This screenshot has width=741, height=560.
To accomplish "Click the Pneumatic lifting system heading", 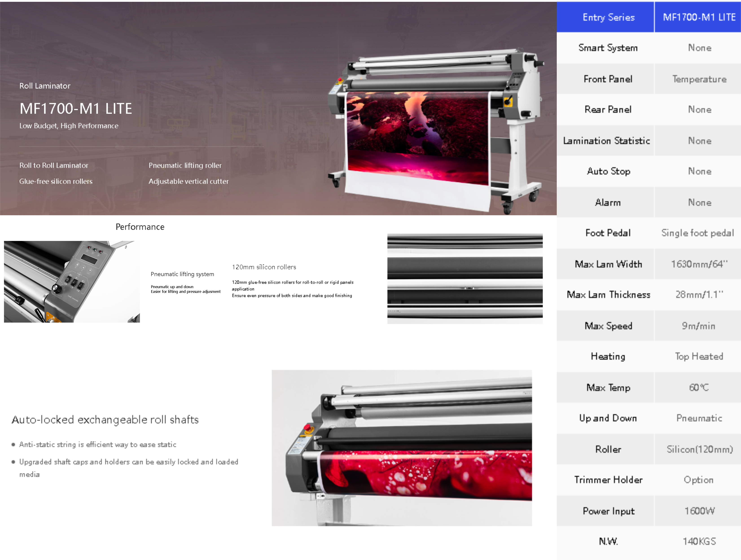I will click(x=182, y=274).
